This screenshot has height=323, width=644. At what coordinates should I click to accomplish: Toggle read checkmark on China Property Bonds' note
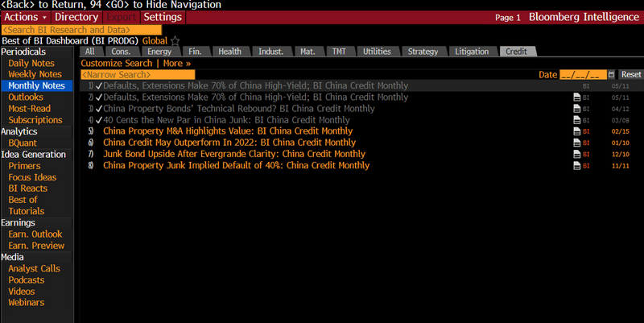click(99, 109)
